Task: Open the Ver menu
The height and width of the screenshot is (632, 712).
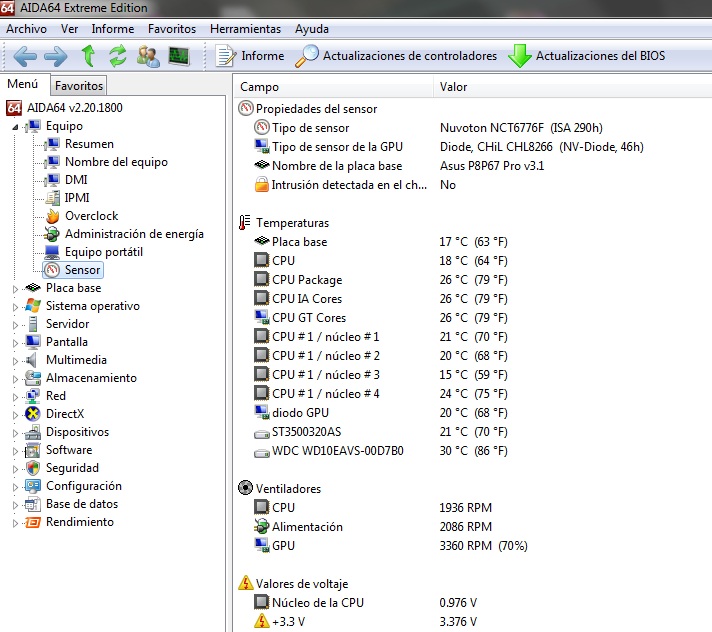Action: 69,29
